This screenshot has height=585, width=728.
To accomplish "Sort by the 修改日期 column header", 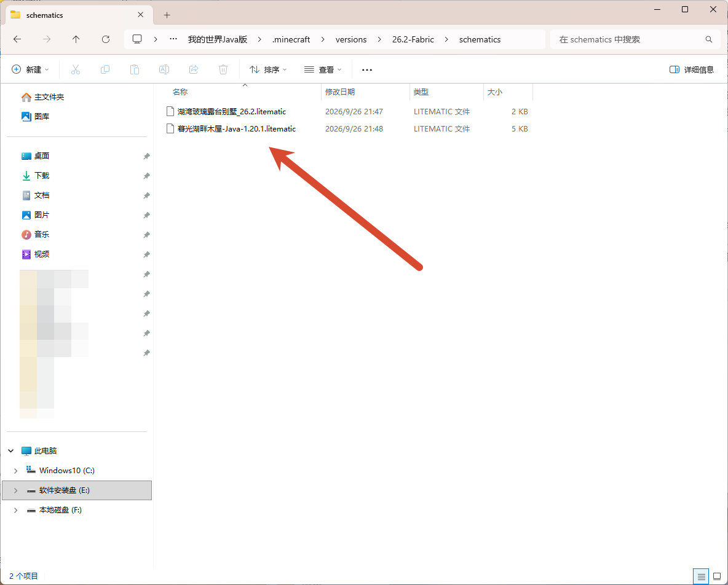I will (340, 92).
